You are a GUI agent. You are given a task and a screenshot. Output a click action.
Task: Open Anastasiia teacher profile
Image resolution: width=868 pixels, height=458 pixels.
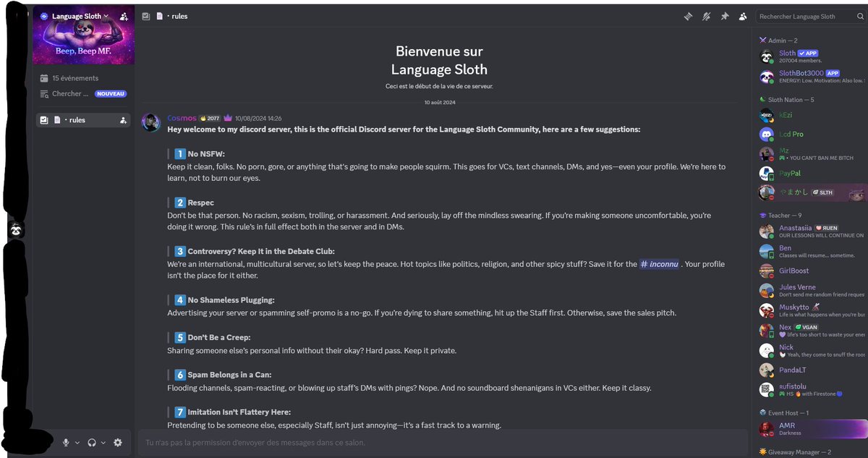[x=811, y=232]
